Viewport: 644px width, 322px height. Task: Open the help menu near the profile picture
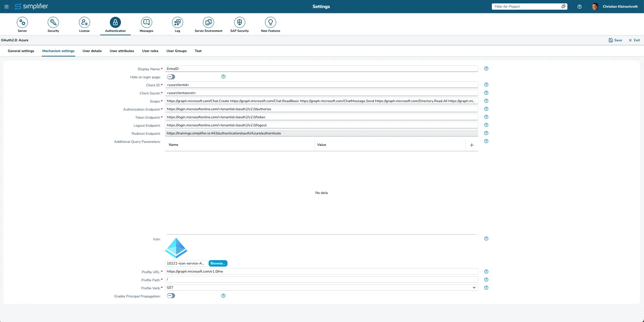pos(579,6)
